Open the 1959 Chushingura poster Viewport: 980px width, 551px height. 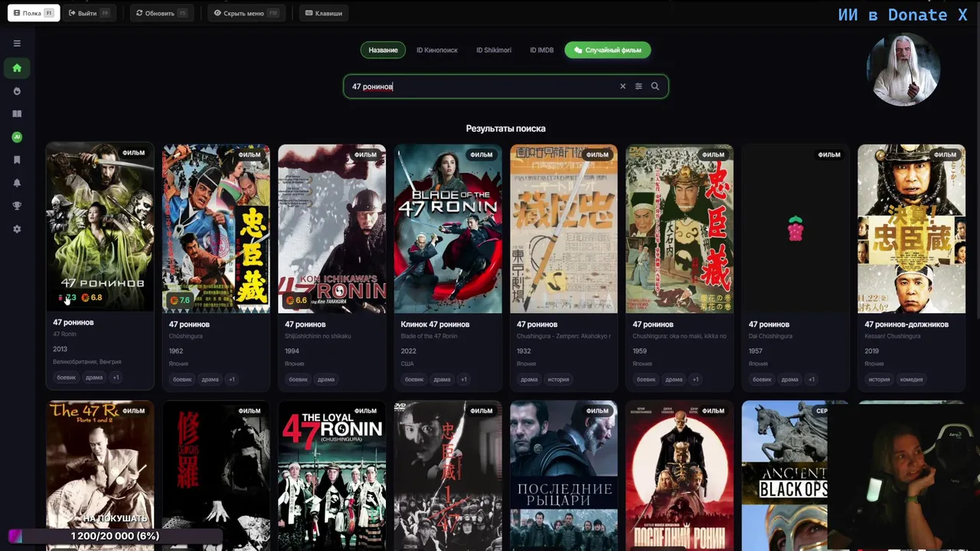tap(680, 229)
